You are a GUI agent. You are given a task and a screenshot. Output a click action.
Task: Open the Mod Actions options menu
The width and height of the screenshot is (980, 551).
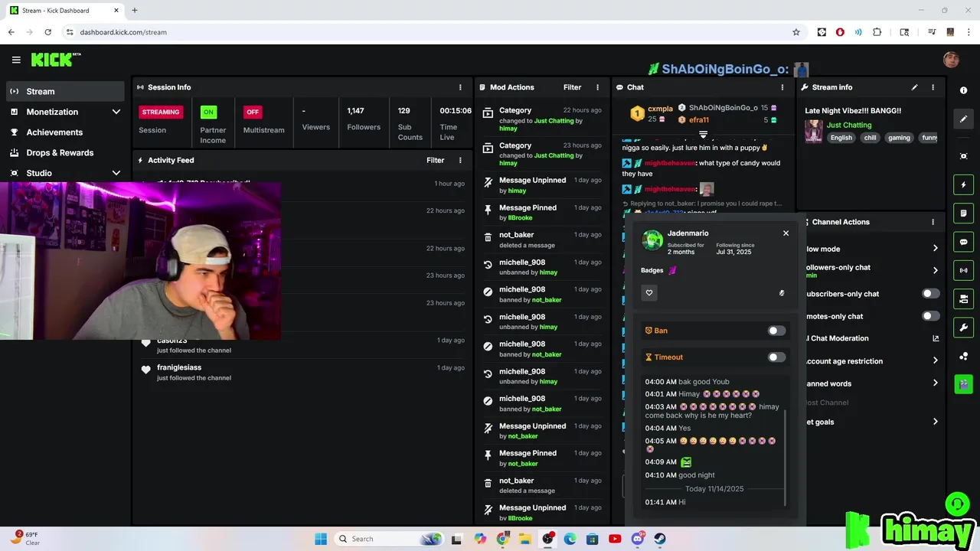click(x=597, y=87)
